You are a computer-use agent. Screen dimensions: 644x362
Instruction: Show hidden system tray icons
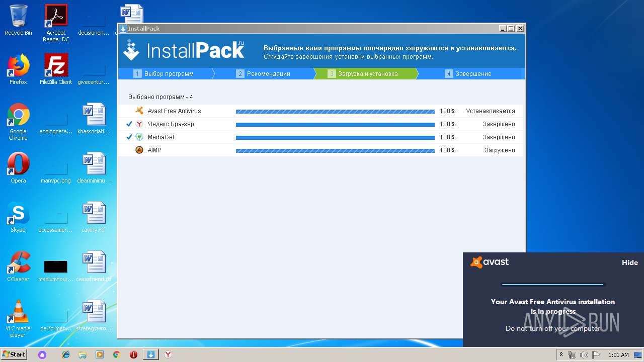(x=561, y=354)
